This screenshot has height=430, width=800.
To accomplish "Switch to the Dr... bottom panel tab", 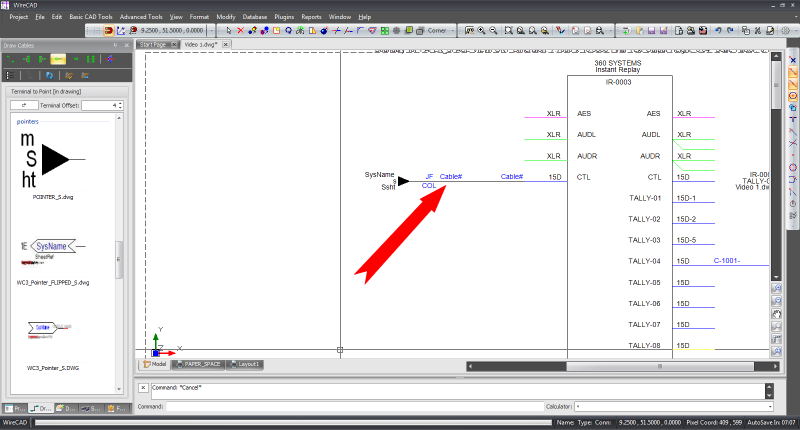I will [x=40, y=409].
